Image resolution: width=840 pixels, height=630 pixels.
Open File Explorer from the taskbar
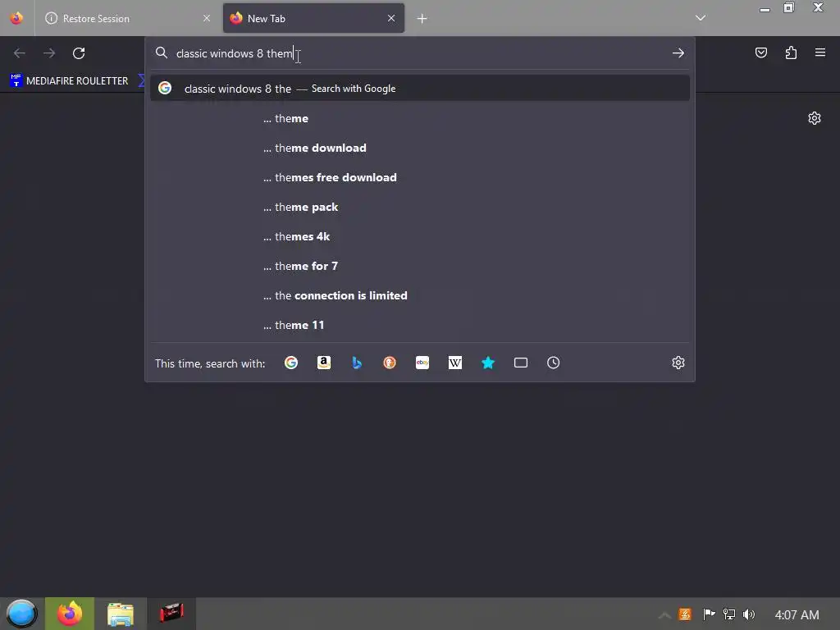click(x=120, y=614)
